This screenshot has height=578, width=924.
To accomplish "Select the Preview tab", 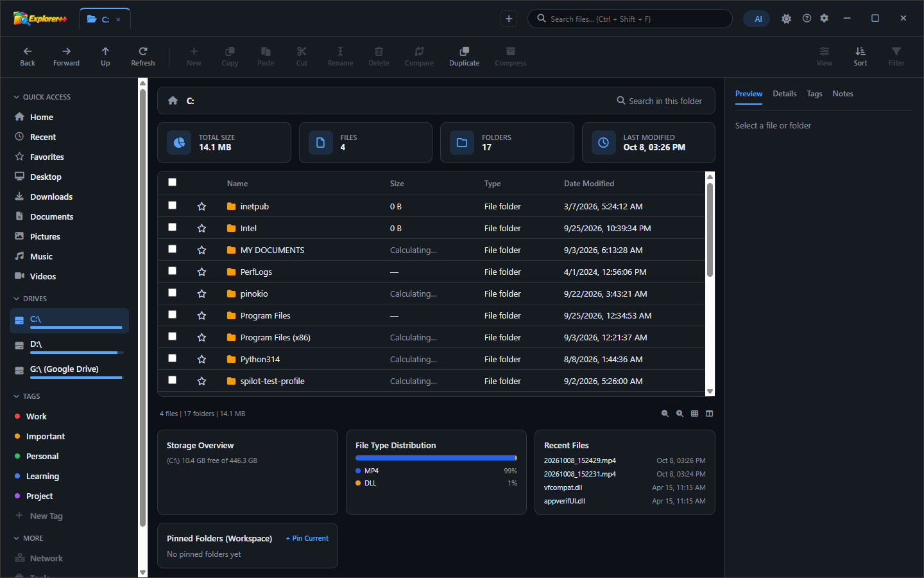I will [749, 94].
